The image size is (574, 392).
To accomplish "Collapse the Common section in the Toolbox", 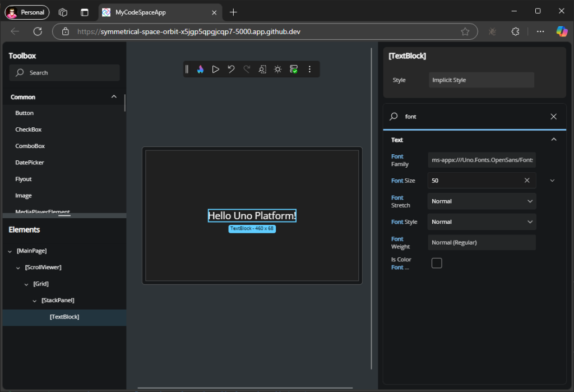I will [x=114, y=96].
